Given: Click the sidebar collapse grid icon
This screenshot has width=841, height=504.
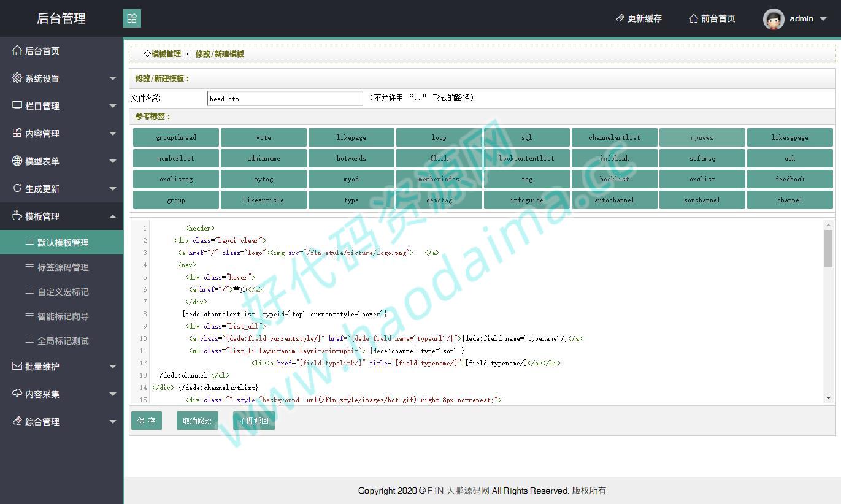Looking at the screenshot, I should click(x=132, y=18).
